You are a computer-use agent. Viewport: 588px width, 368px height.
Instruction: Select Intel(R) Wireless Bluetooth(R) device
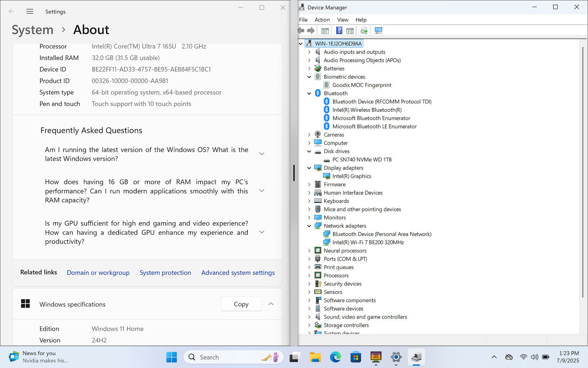point(367,110)
